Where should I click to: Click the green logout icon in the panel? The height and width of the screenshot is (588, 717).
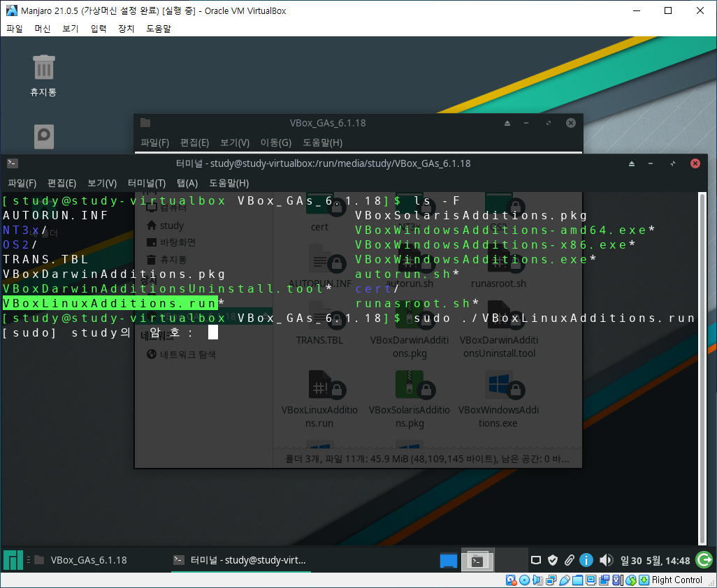click(x=704, y=559)
